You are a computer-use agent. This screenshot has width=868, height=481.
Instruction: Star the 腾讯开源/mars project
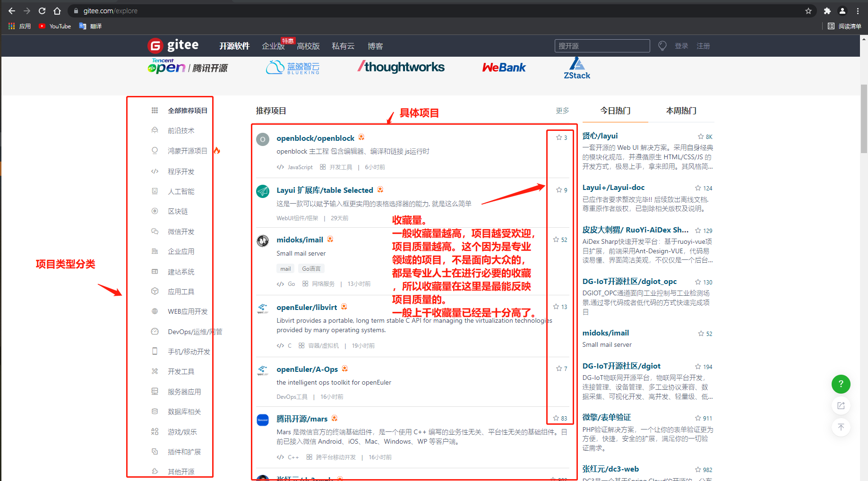(556, 418)
